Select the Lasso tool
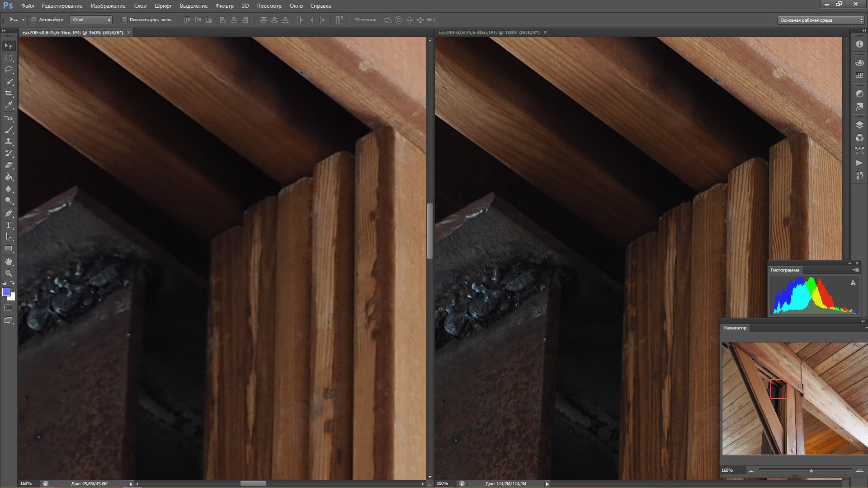This screenshot has width=868, height=488. pyautogui.click(x=9, y=70)
